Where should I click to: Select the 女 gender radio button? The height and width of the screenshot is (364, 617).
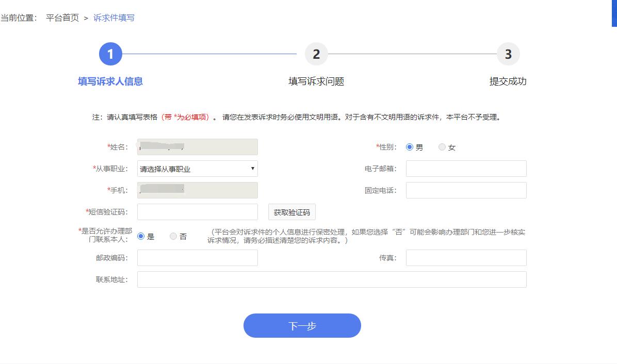pos(442,147)
